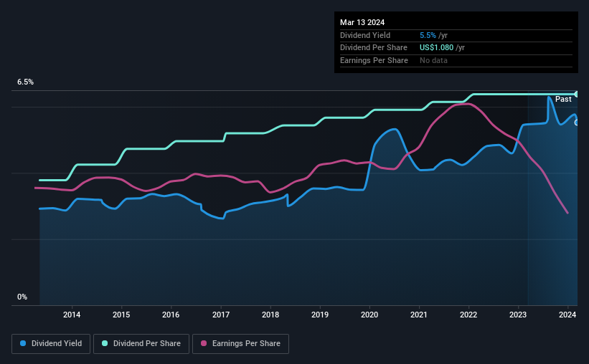Image resolution: width=589 pixels, height=364 pixels.
Task: Click the "No data" earnings text in tooltip
Action: 433,60
